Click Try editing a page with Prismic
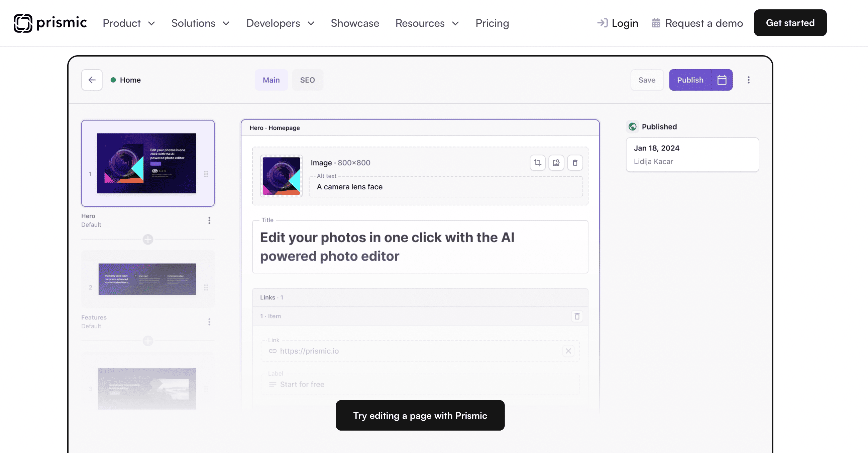Screen dimensions: 868x453 coord(420,415)
